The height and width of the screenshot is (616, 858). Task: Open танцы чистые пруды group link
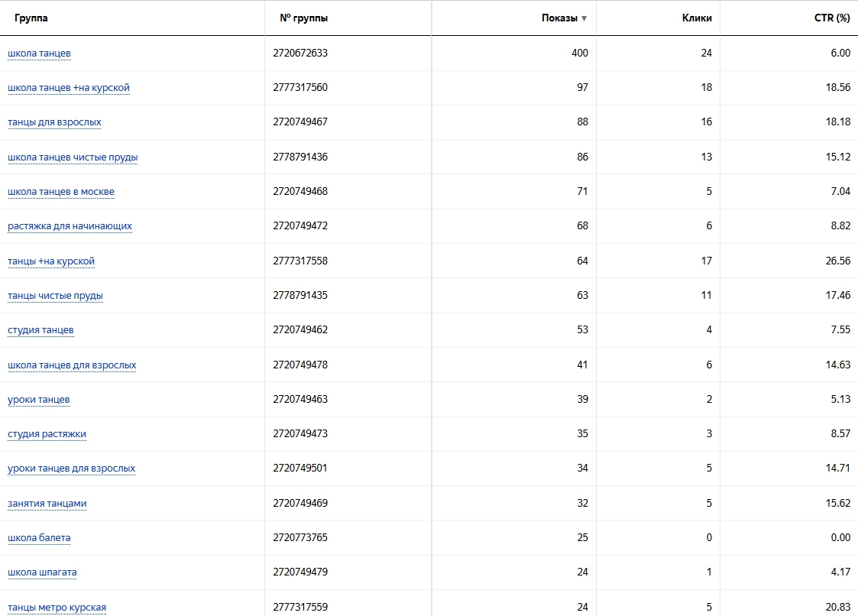pos(55,296)
